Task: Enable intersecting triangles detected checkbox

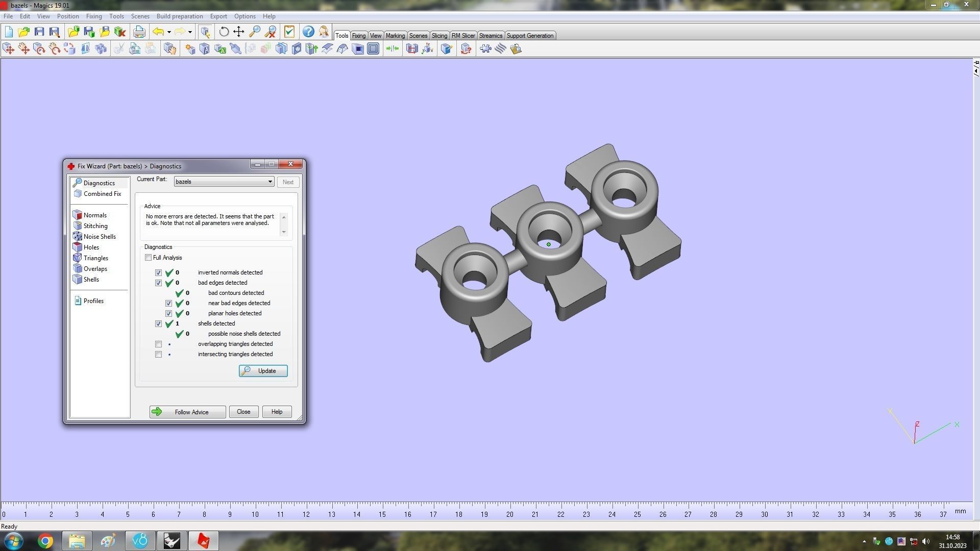Action: tap(158, 354)
